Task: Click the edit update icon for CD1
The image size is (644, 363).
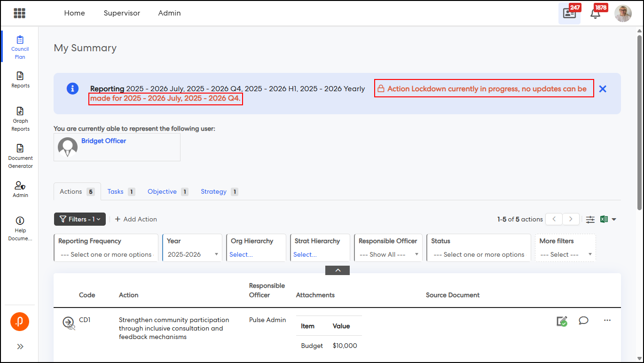Action: [561, 321]
